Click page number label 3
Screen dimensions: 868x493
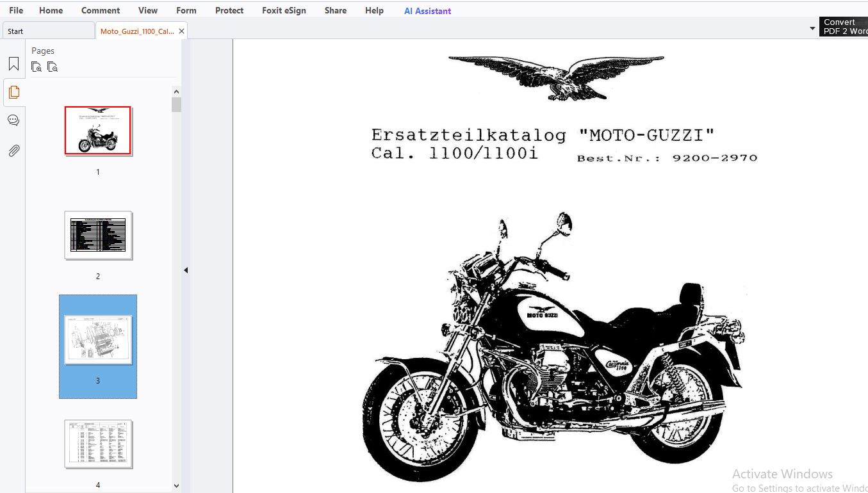click(98, 381)
